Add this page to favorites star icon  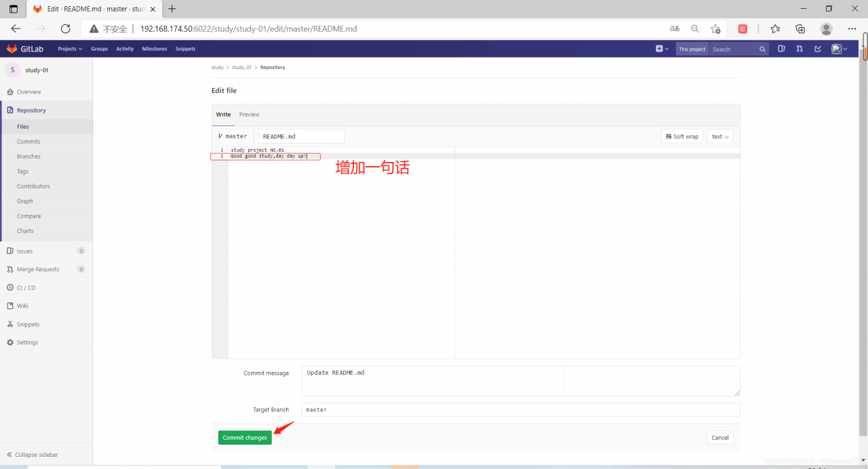(x=715, y=28)
